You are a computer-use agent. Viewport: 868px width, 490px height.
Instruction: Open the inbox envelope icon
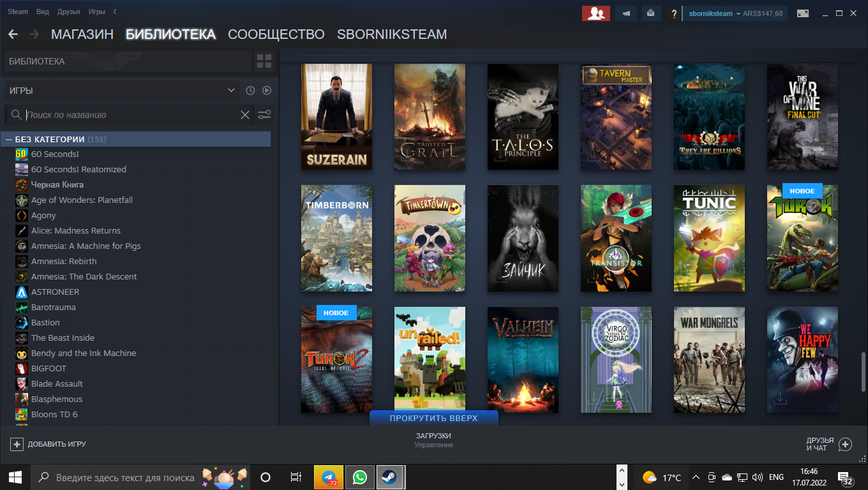click(650, 13)
